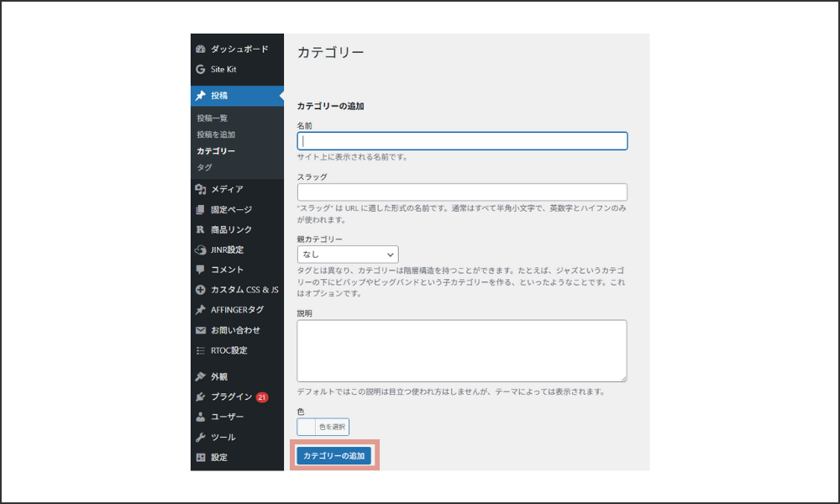Click the 商品リンク R icon

201,229
